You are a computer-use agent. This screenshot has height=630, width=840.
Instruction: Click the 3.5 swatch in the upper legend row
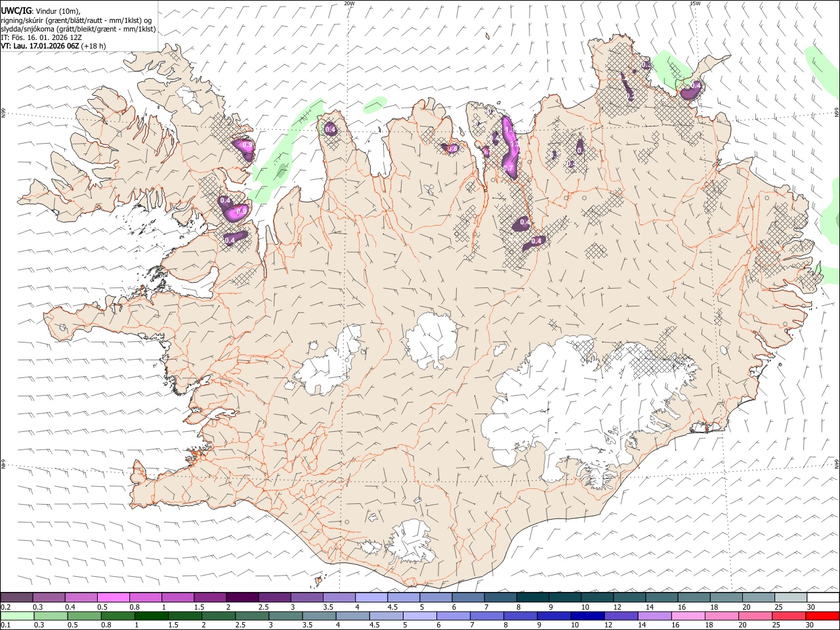(339, 597)
